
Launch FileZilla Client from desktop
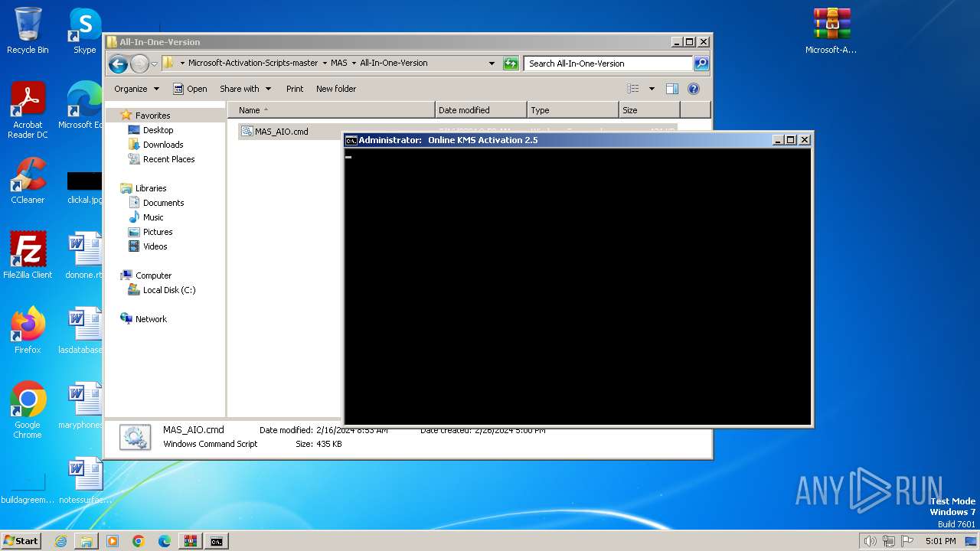pyautogui.click(x=28, y=255)
